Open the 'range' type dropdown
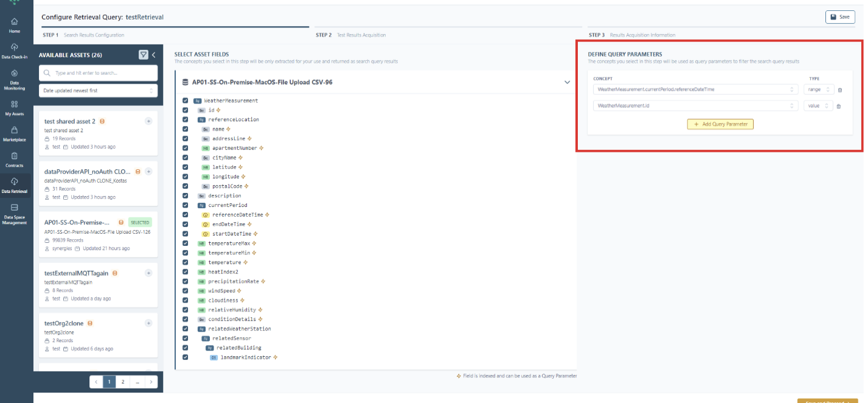 (818, 89)
